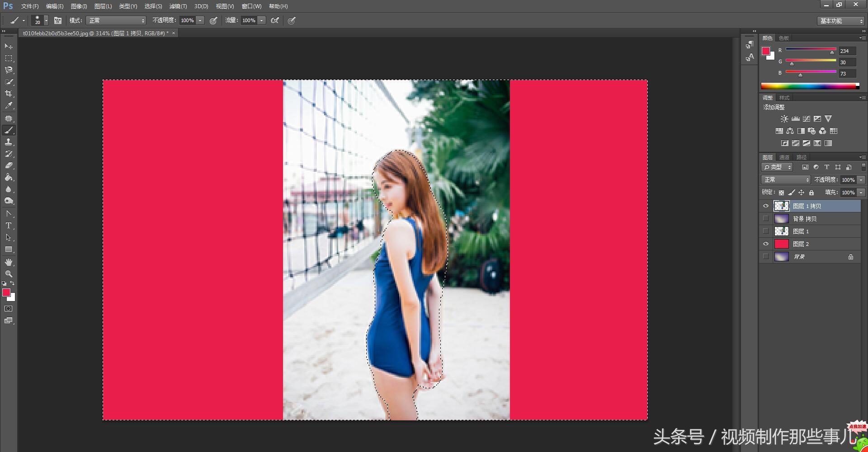Viewport: 868px width, 452px height.
Task: Select the Zoom tool in the toolbox
Action: tap(9, 274)
